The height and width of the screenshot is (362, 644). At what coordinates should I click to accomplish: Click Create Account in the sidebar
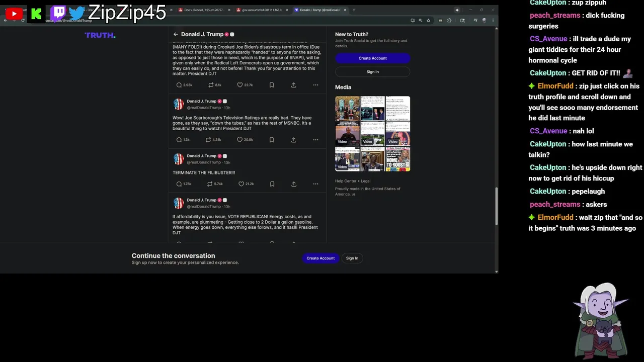tap(373, 58)
